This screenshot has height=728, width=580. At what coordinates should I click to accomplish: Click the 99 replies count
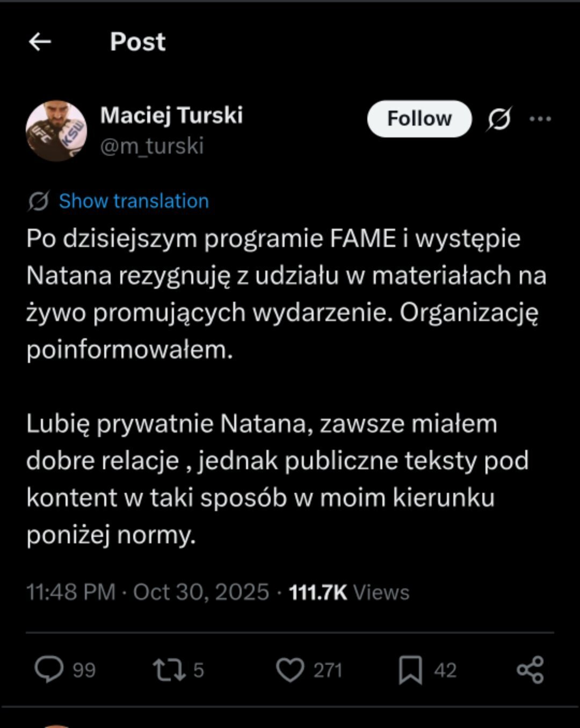[x=84, y=670]
